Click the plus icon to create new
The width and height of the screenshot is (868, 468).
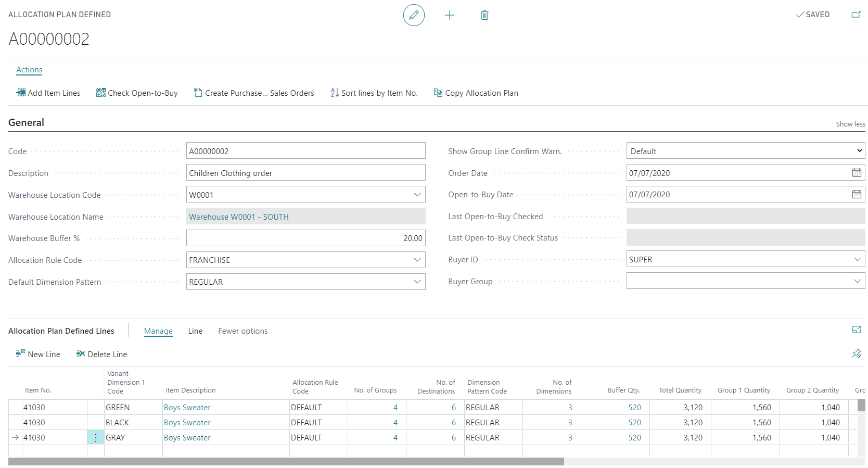[x=450, y=15]
